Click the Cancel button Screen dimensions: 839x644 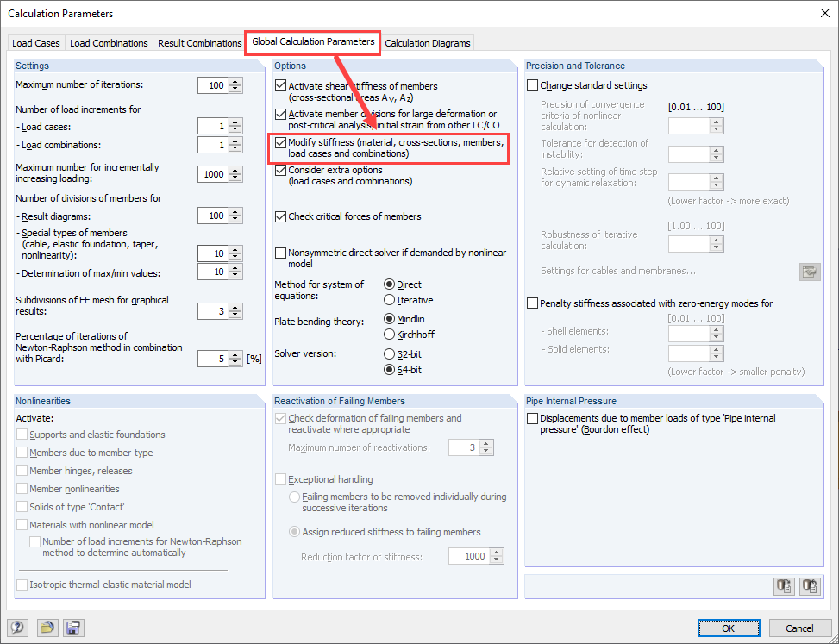[799, 628]
